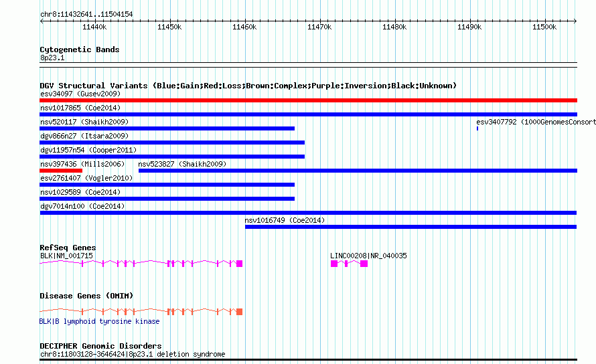The image size is (596, 364).
Task: Click the 11450k ruler tick label
Action: [169, 27]
